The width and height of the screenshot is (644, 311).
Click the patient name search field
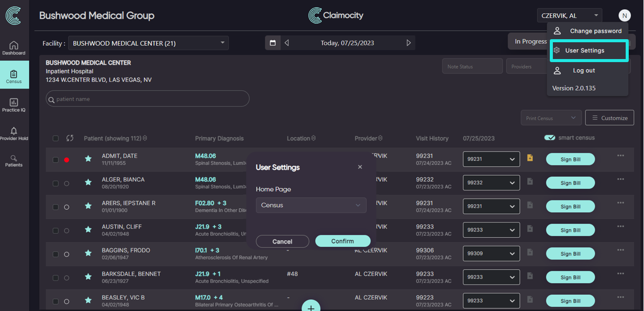tap(148, 99)
